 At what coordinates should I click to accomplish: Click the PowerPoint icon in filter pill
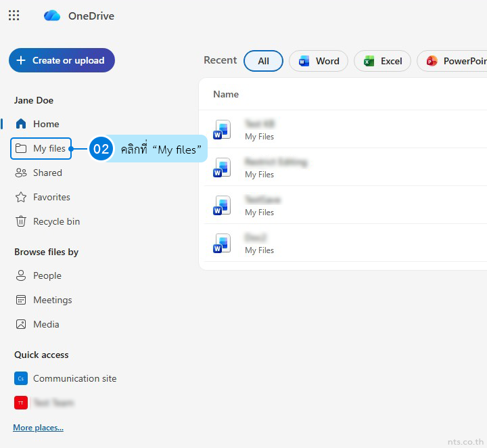click(432, 61)
